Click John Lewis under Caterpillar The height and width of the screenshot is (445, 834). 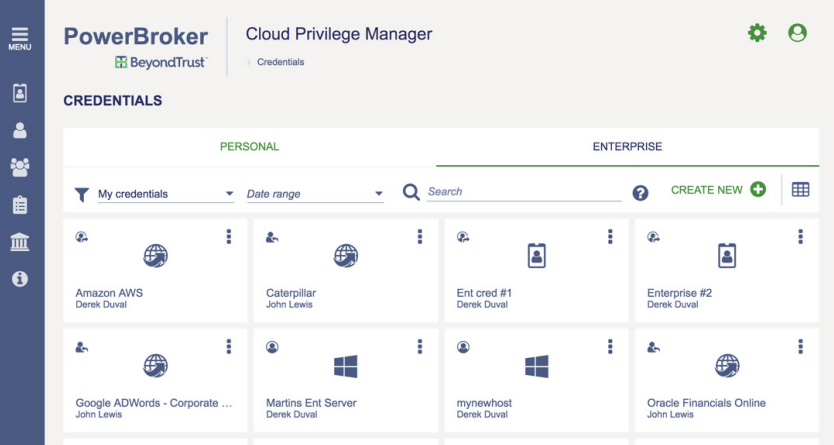pyautogui.click(x=289, y=305)
